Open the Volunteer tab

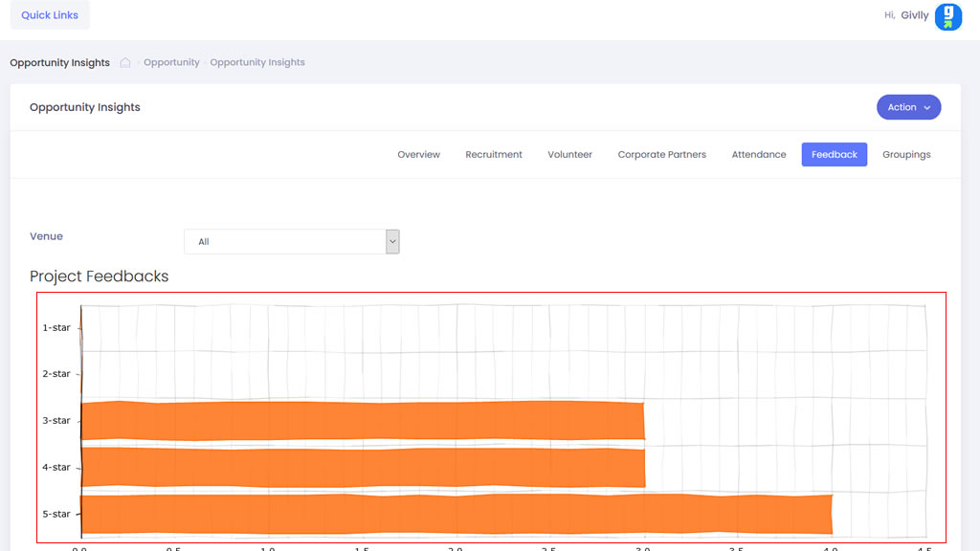point(569,155)
